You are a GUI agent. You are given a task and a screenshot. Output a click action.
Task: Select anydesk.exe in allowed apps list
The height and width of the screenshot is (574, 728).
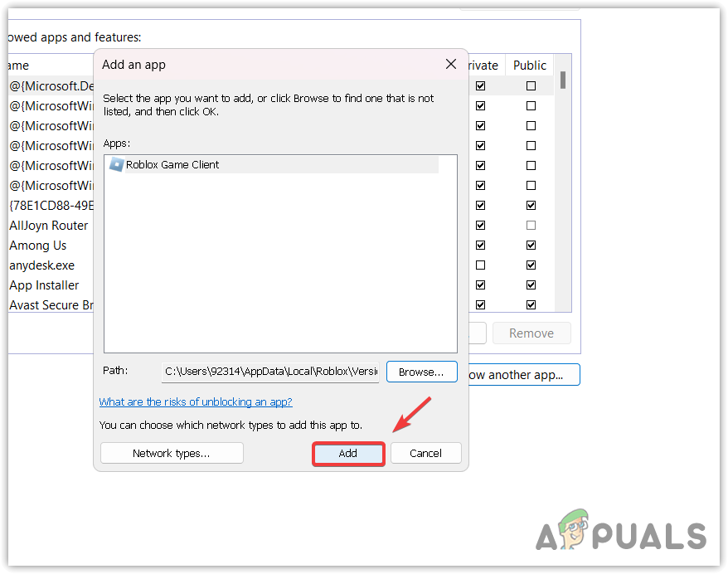click(x=41, y=265)
